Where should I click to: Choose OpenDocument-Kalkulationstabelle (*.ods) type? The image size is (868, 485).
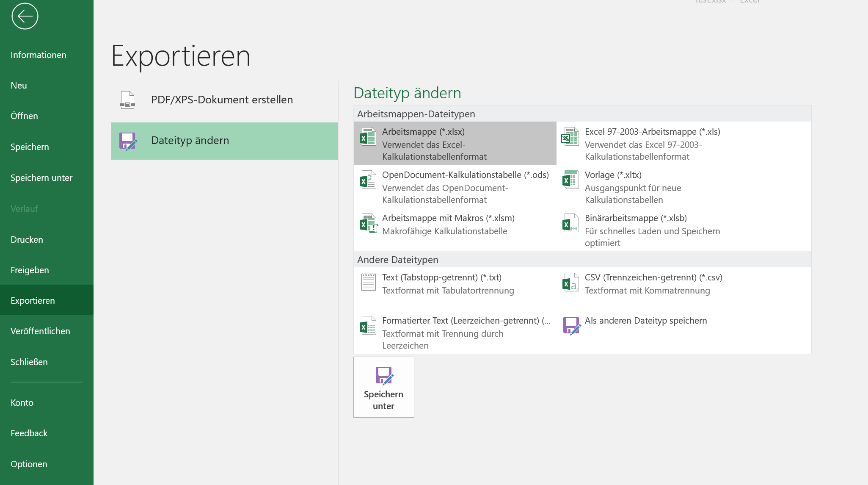pyautogui.click(x=455, y=186)
